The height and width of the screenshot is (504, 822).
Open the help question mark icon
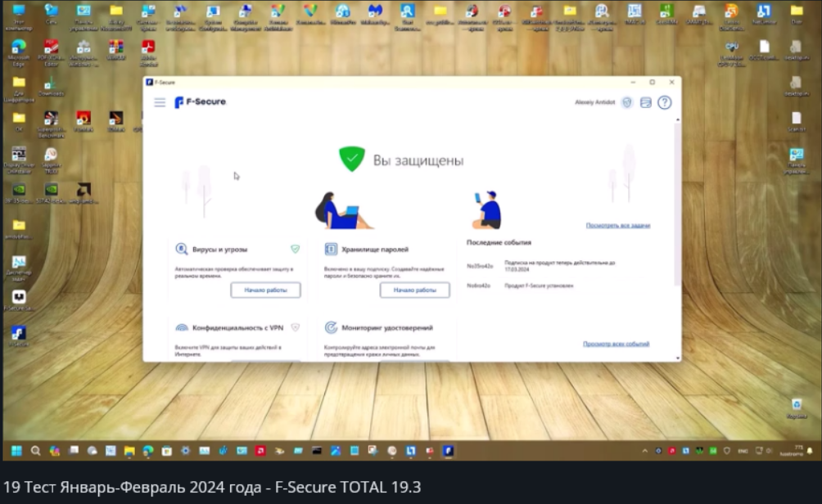(665, 103)
